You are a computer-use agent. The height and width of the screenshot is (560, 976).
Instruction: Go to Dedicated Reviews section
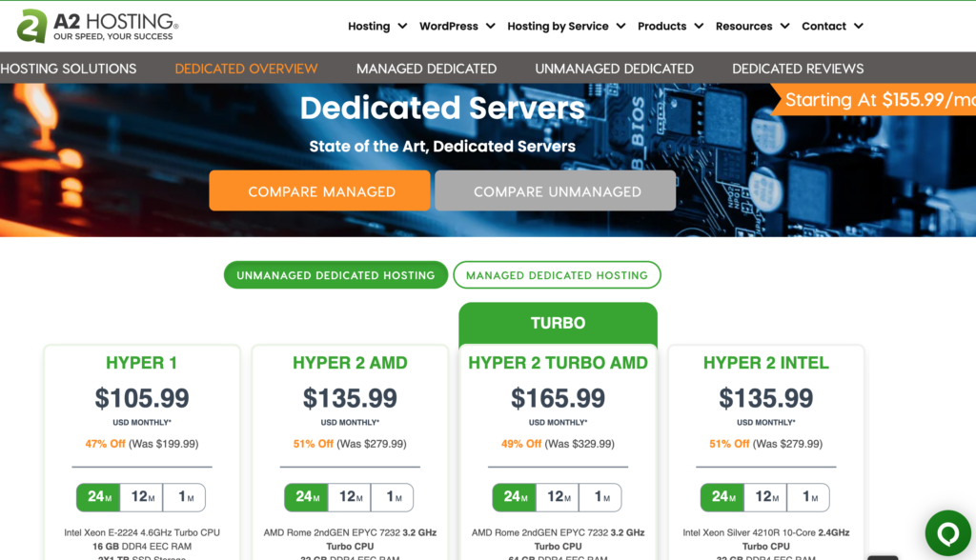[x=798, y=68]
